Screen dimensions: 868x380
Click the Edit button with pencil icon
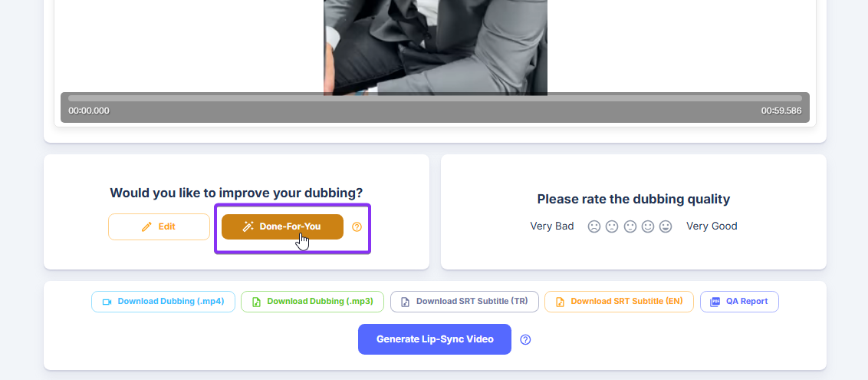coord(159,227)
